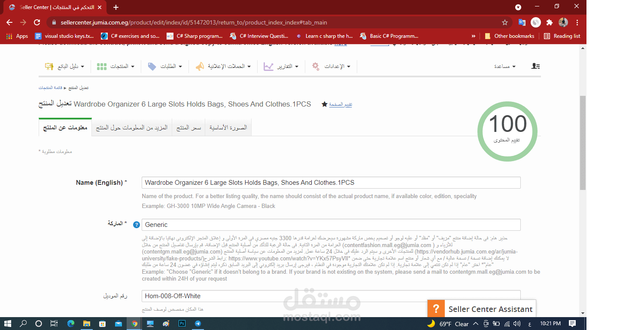Open the C# Interview Questions bookmark
This screenshot has width=644, height=330.
pos(259,36)
